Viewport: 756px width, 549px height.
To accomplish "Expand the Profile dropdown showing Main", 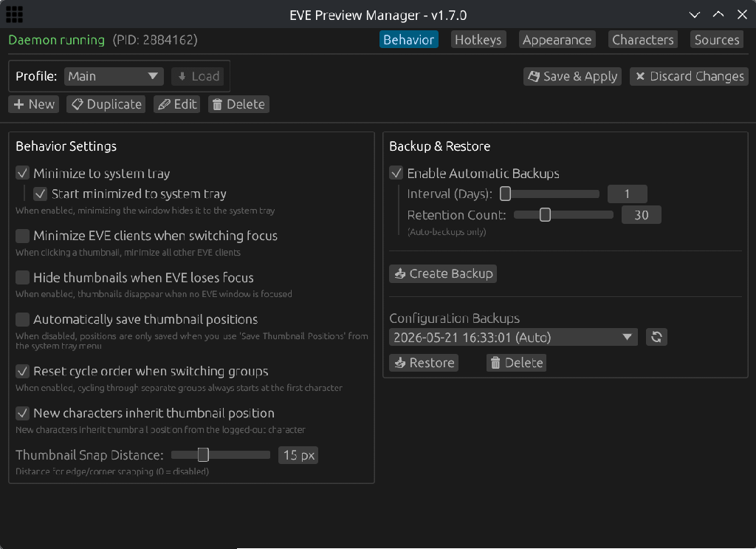I will 114,76.
